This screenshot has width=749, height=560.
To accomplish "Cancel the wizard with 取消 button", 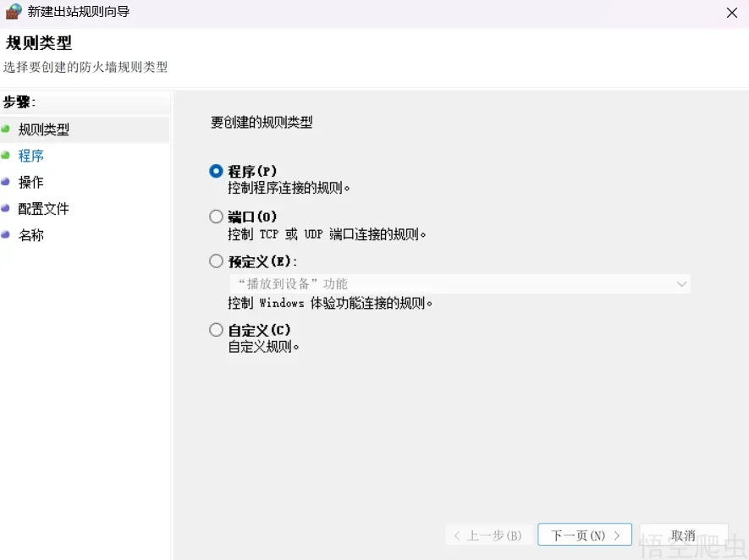I will tap(683, 535).
